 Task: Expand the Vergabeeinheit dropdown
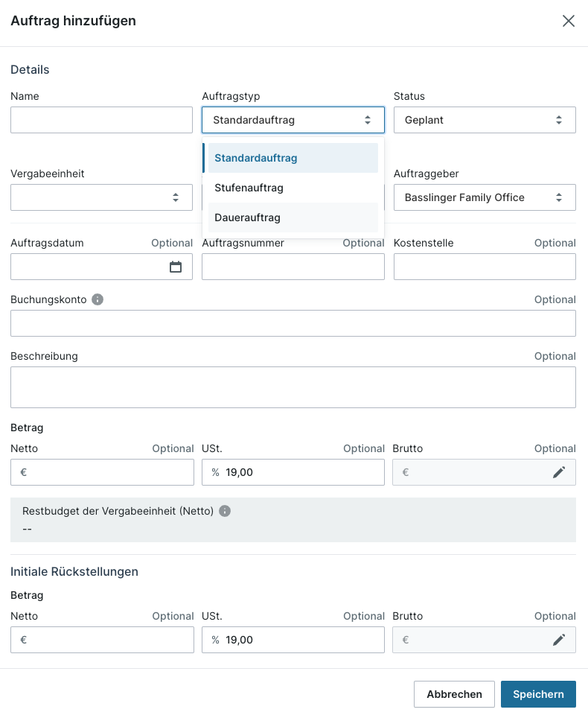101,197
